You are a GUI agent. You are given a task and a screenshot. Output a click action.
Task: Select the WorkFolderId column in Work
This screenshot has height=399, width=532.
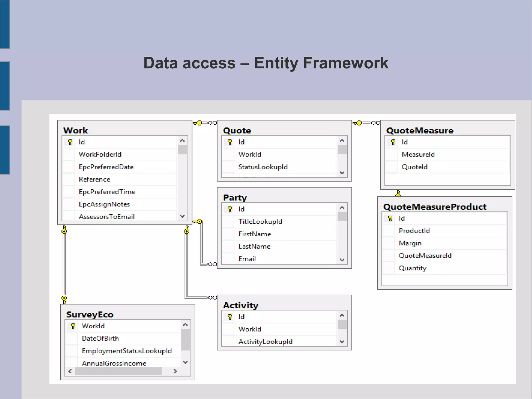pos(119,154)
